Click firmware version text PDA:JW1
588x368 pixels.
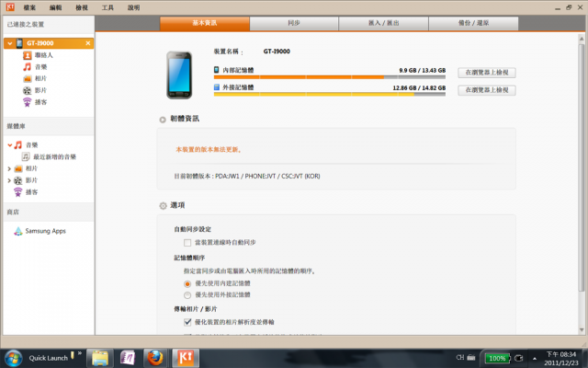pos(247,176)
